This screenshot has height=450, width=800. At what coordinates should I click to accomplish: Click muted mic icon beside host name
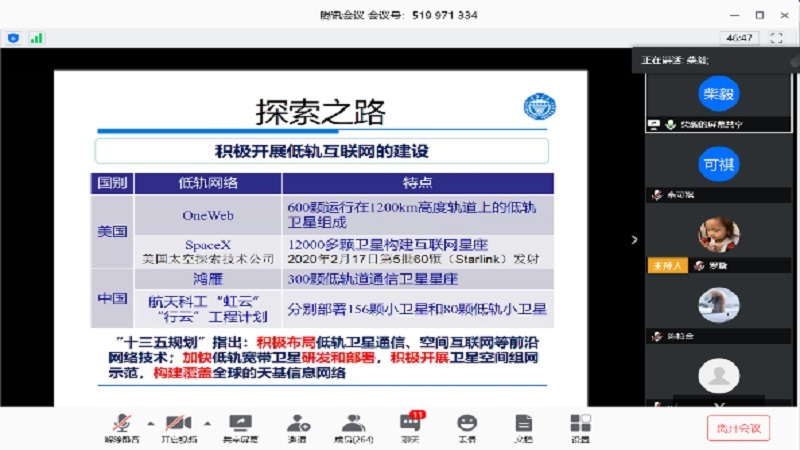point(699,266)
